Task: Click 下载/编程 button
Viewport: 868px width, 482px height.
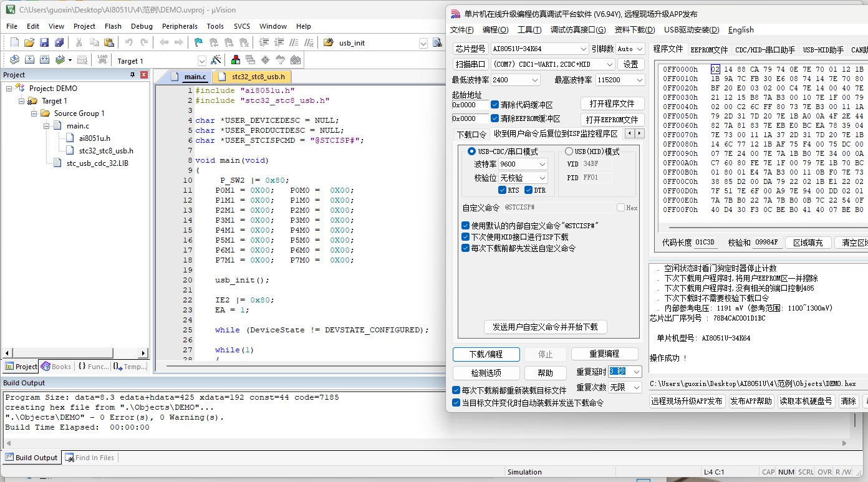Action: 486,354
